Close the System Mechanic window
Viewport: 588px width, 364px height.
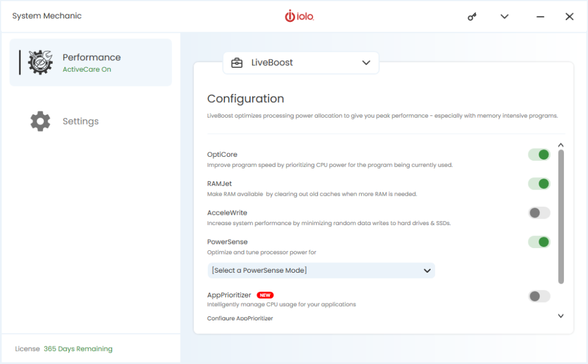[x=569, y=17]
